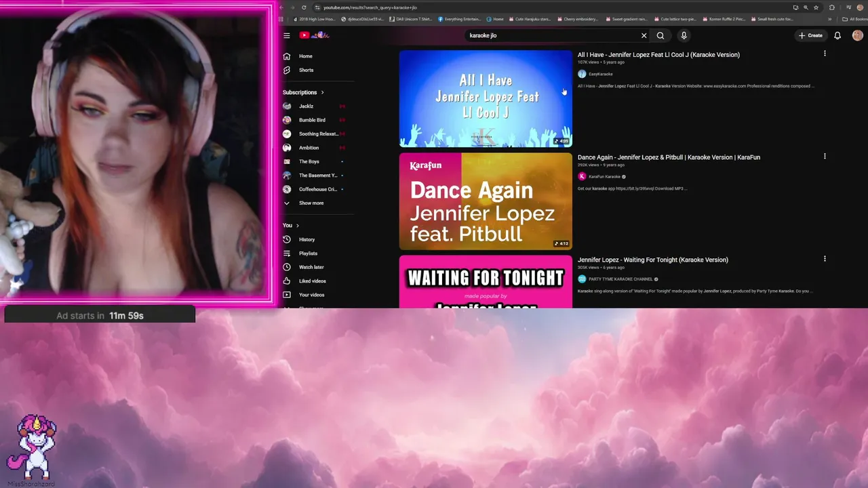Viewport: 868px width, 488px height.
Task: Open the All I Have video title
Action: point(658,55)
